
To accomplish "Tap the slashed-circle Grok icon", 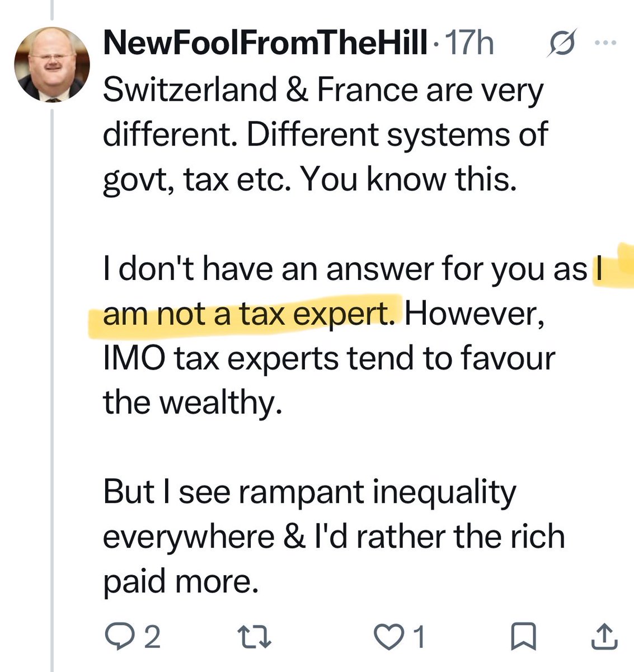I will click(x=561, y=44).
